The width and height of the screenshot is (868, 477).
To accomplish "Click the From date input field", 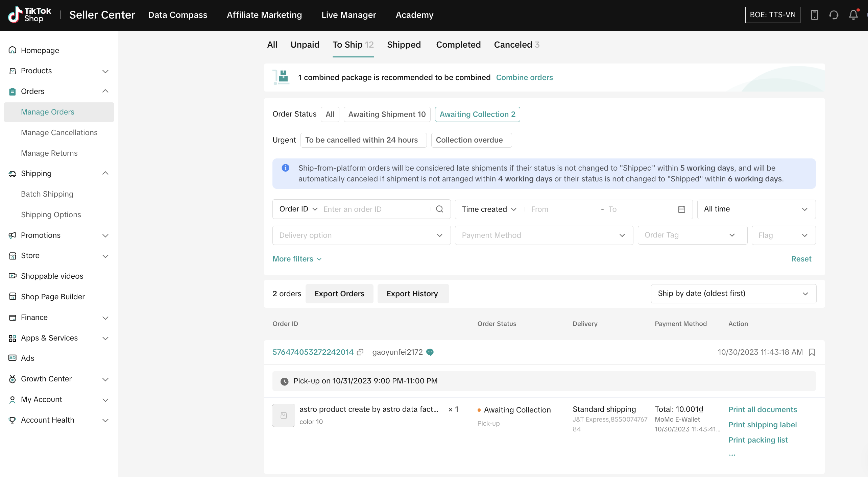I will coord(563,209).
